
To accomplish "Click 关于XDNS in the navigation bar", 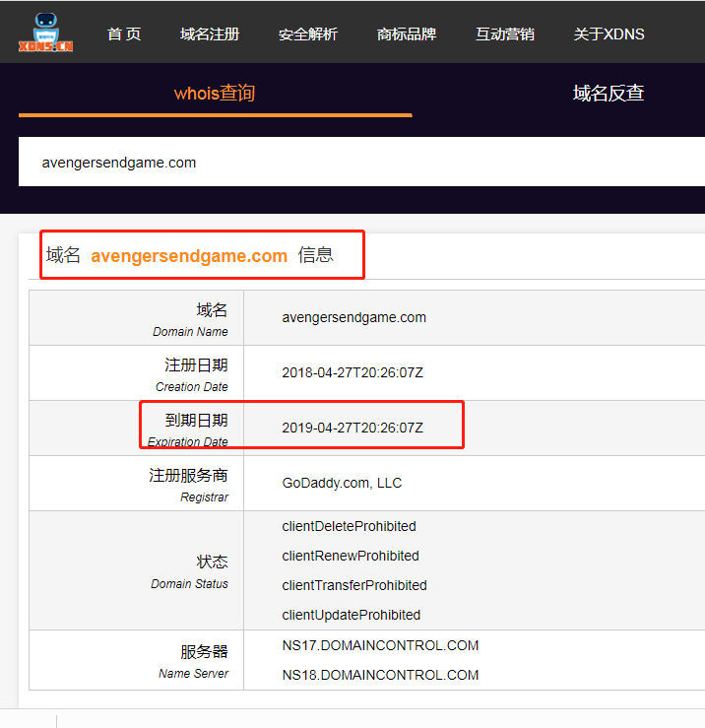I will tap(609, 33).
